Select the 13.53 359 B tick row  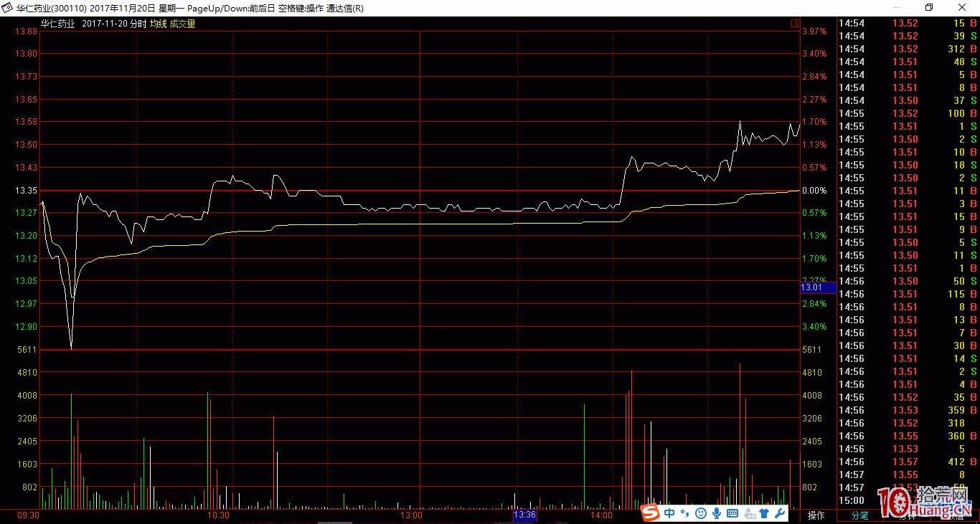click(x=908, y=410)
